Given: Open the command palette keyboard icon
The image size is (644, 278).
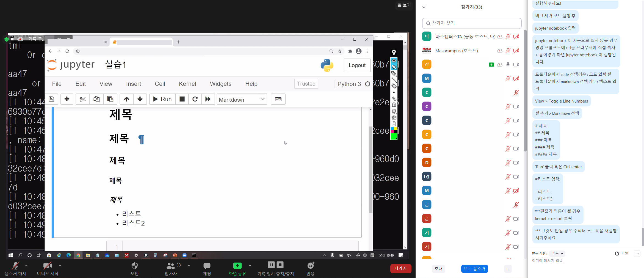Looking at the screenshot, I should point(278,99).
